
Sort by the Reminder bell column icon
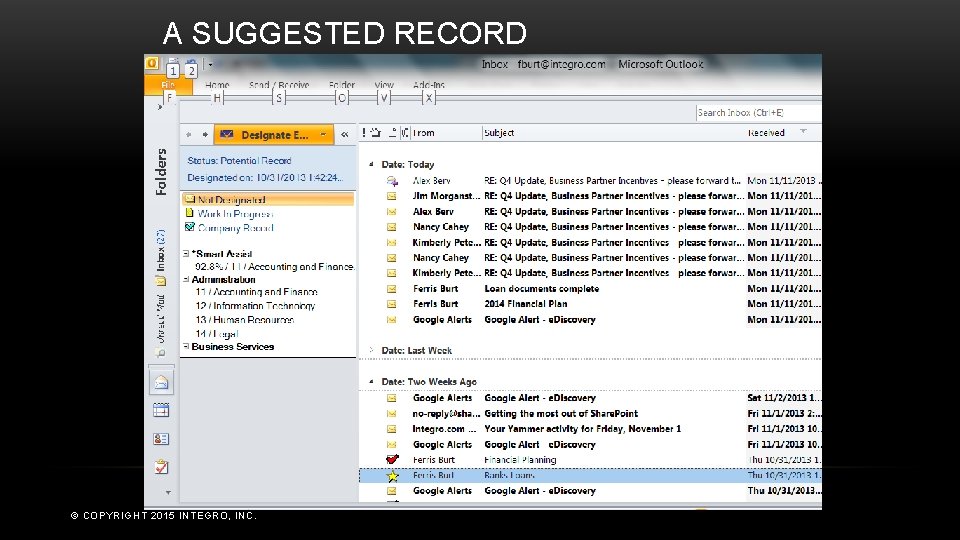375,132
